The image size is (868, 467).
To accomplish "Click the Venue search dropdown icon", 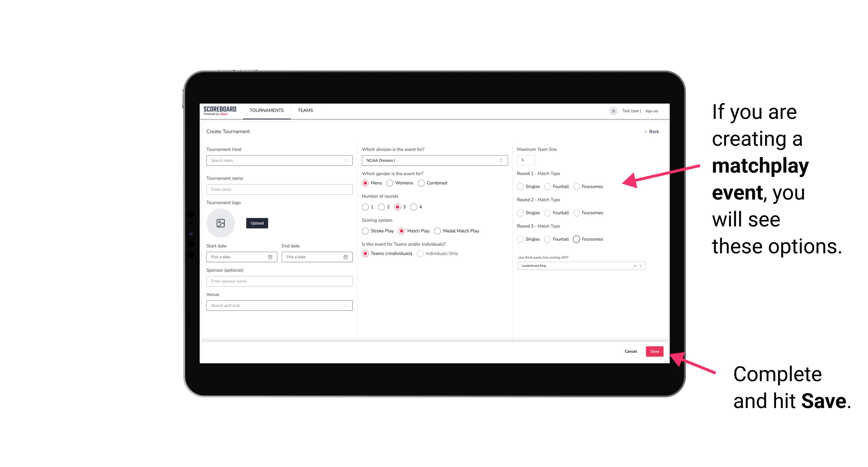I will click(x=345, y=305).
